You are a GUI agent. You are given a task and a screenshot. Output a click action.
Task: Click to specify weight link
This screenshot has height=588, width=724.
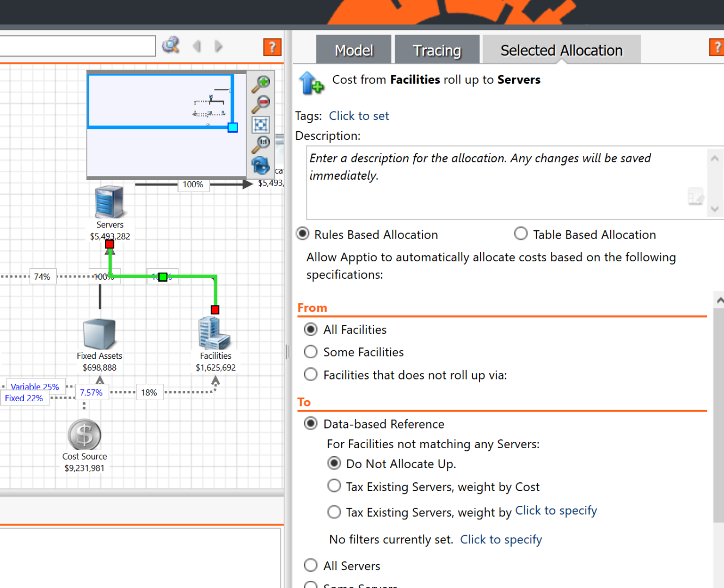pos(556,510)
